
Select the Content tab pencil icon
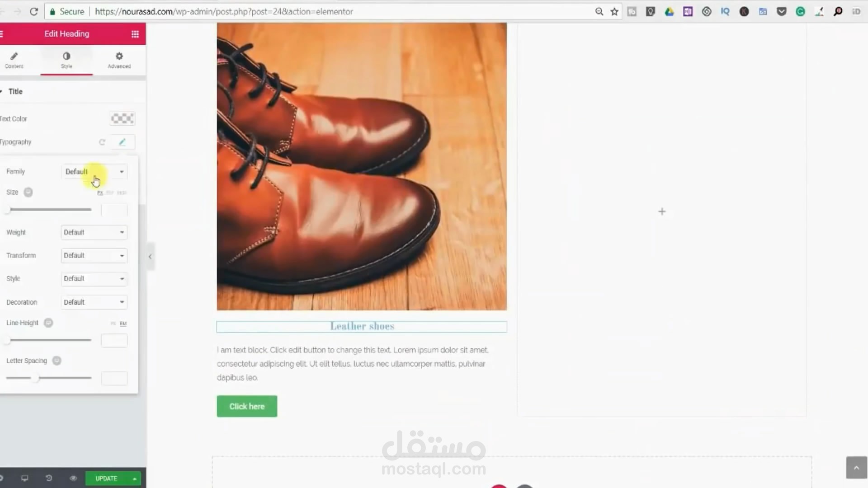[14, 60]
